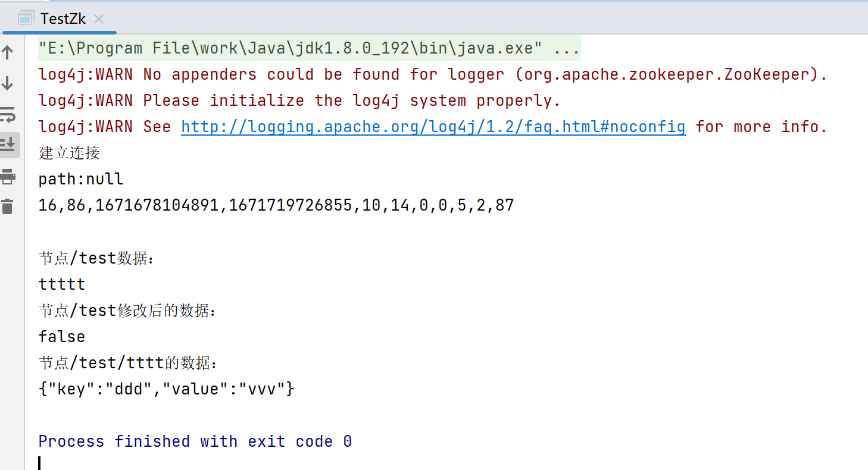Click the 'ttttt' output line
Screen dimensions: 868x470
pyautogui.click(x=62, y=284)
